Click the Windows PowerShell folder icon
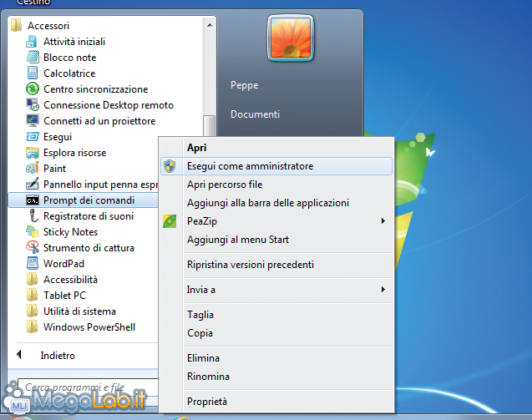Screen dimensions: 532x420 click(33, 327)
